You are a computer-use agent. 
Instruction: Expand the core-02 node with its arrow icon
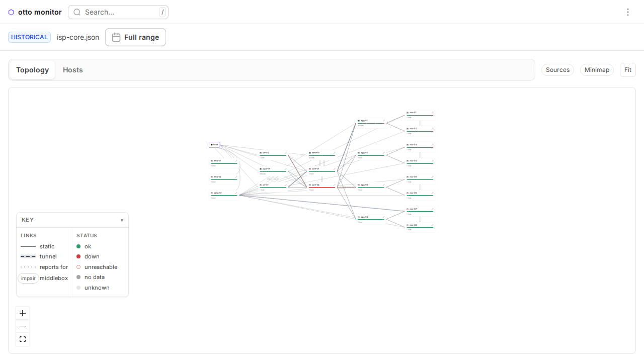[335, 185]
